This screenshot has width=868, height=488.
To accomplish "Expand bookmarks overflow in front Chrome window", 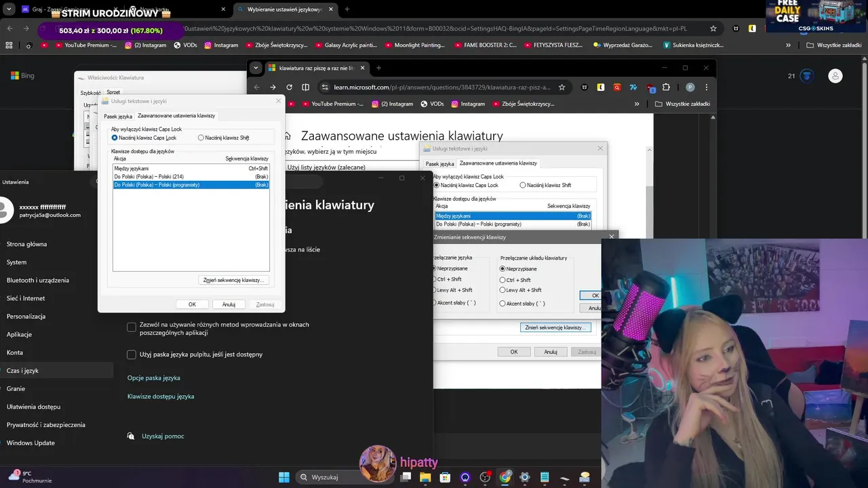I will pos(636,104).
